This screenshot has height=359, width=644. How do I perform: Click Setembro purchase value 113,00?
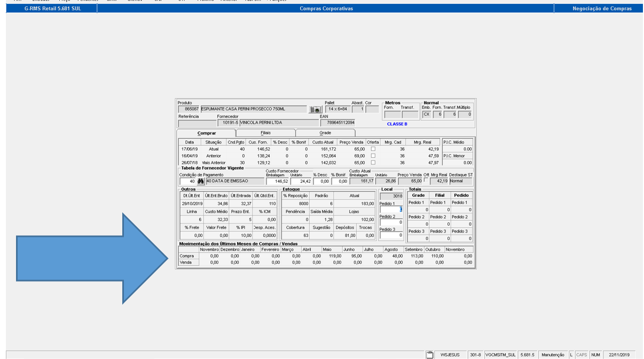pyautogui.click(x=416, y=256)
